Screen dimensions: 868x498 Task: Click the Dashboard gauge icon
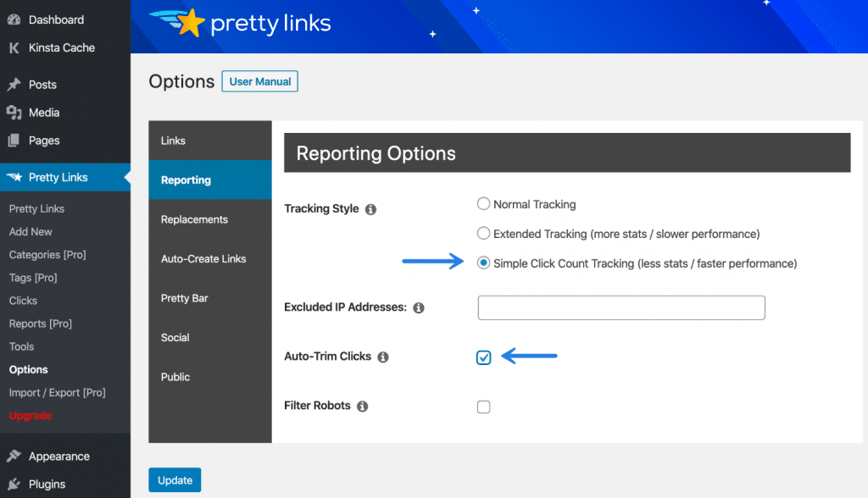coord(14,20)
